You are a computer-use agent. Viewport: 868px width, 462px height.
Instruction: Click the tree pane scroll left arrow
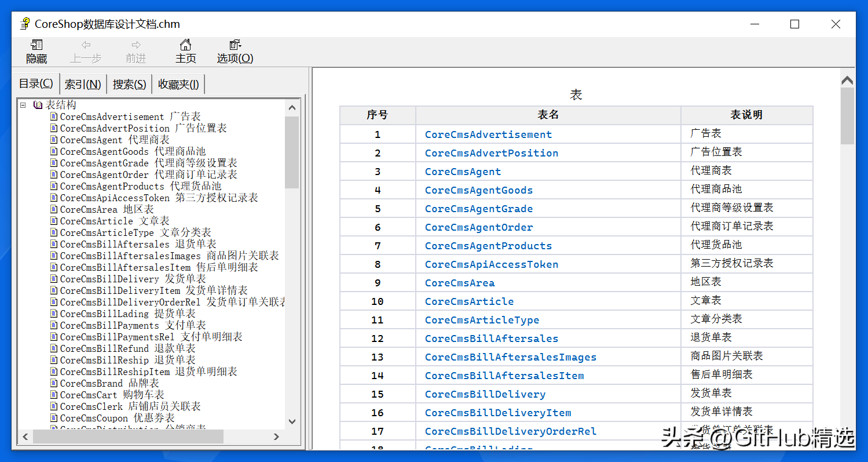pos(25,436)
